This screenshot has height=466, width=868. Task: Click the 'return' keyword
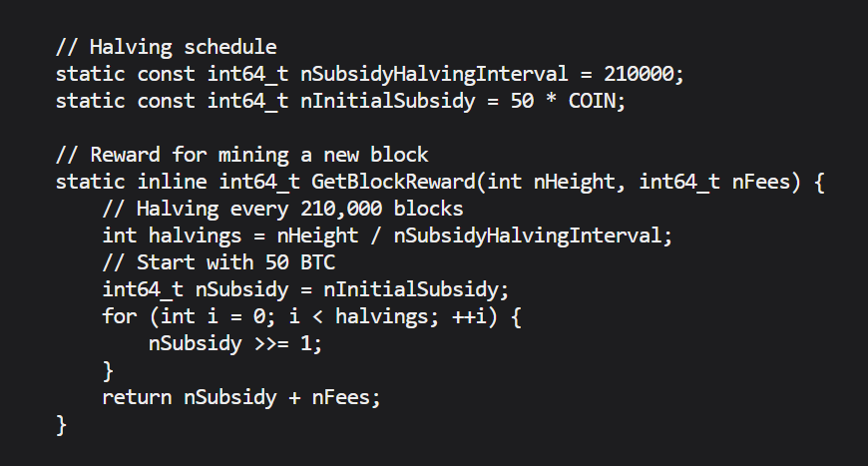(137, 398)
